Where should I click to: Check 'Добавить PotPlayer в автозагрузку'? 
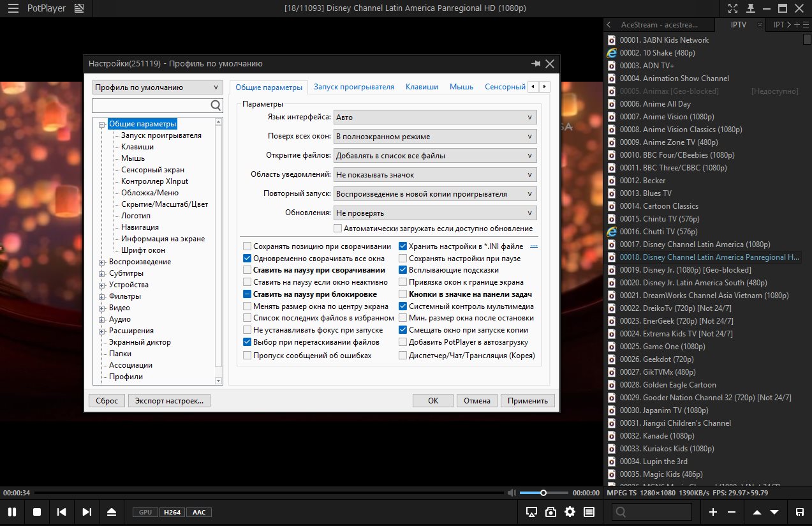click(403, 342)
